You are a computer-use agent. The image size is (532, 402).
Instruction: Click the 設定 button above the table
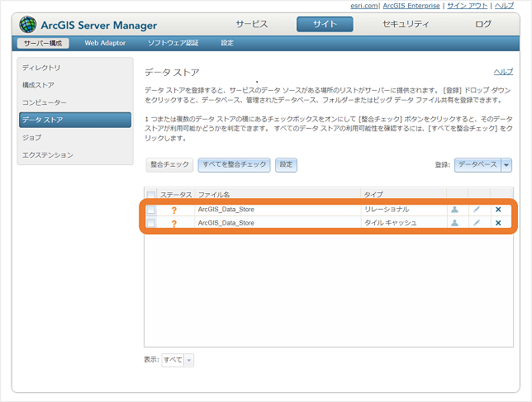pos(286,165)
